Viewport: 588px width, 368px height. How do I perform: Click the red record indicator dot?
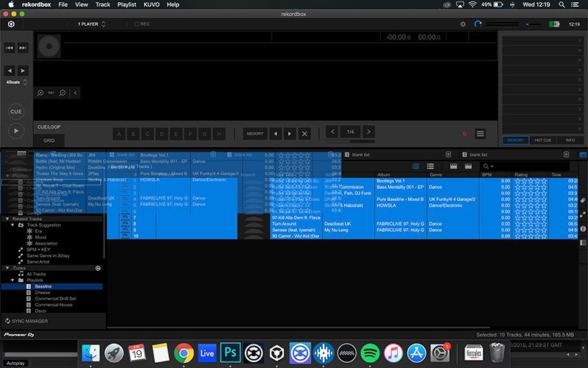pyautogui.click(x=465, y=134)
